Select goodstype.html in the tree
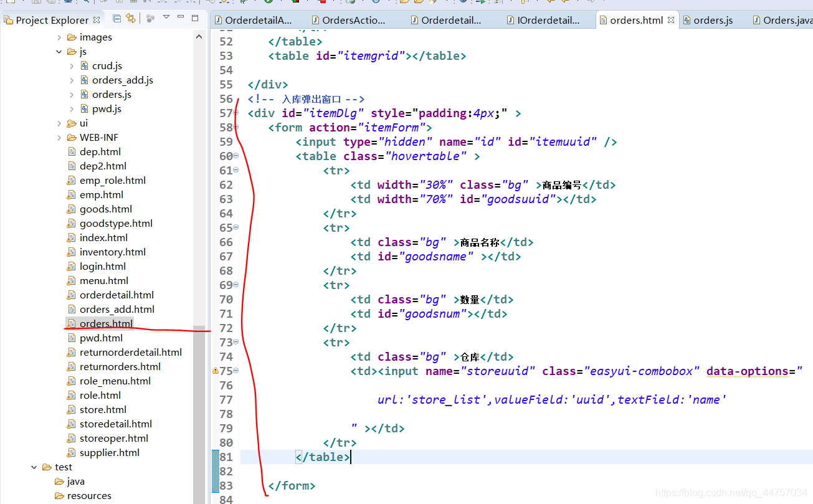 pos(116,224)
